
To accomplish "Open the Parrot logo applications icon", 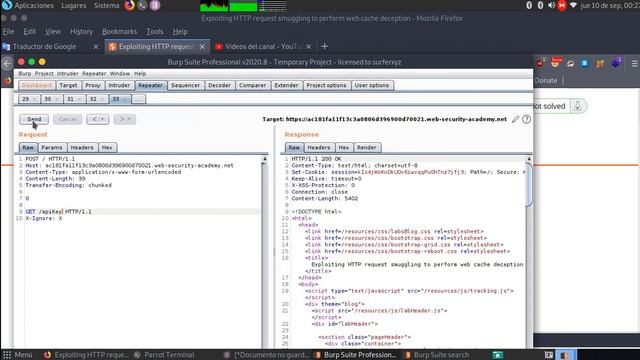I will (7, 5).
